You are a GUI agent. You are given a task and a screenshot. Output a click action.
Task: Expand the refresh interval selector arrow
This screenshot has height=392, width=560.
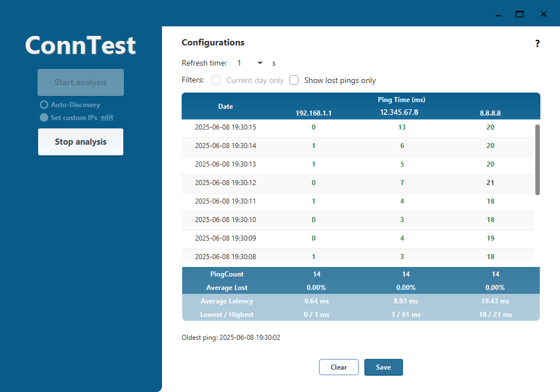(259, 63)
